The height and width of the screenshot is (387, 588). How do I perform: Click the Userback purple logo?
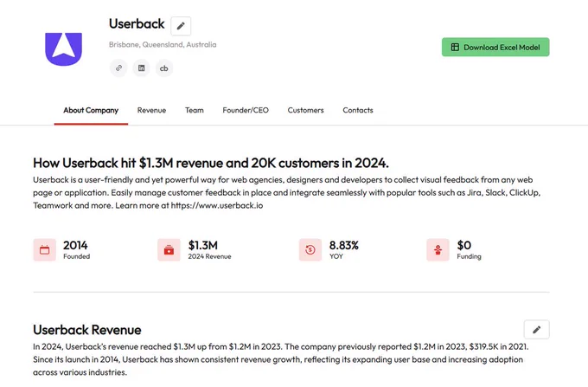(x=63, y=49)
